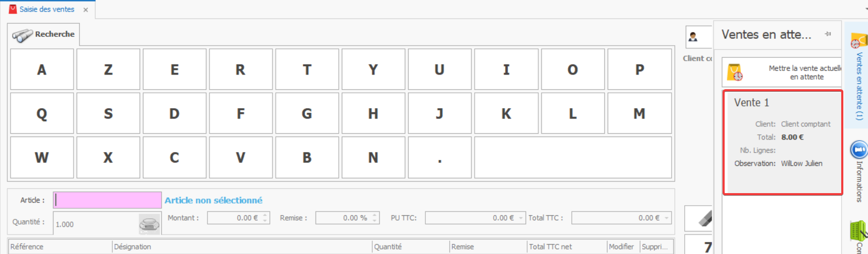Tap the letter C key
Screen dimensions: 868x254
click(174, 157)
